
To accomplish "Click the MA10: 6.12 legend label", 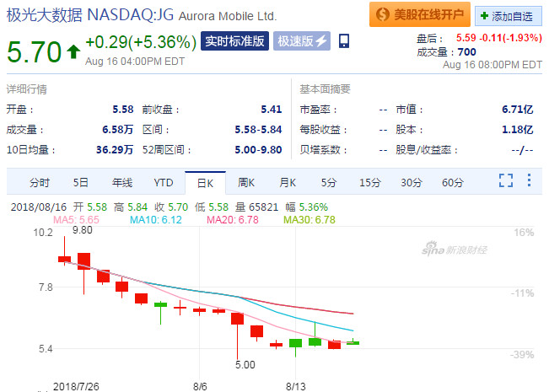I will (x=156, y=220).
